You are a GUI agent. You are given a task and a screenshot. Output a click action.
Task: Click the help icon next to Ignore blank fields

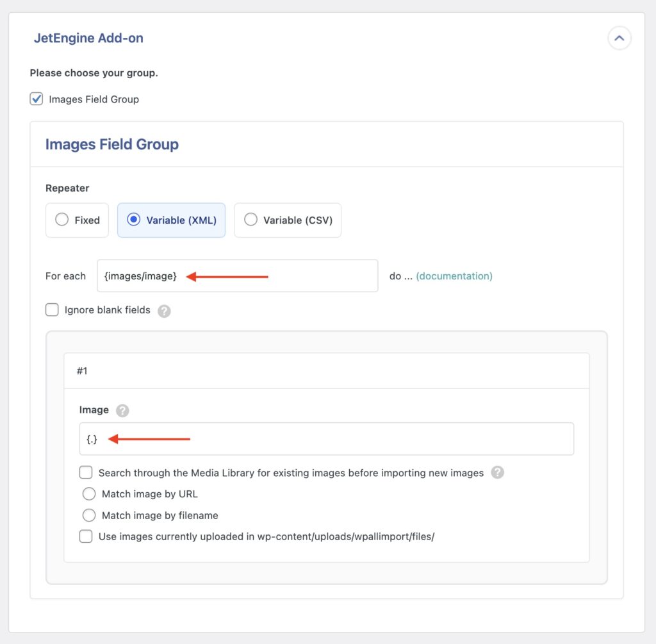pos(164,310)
